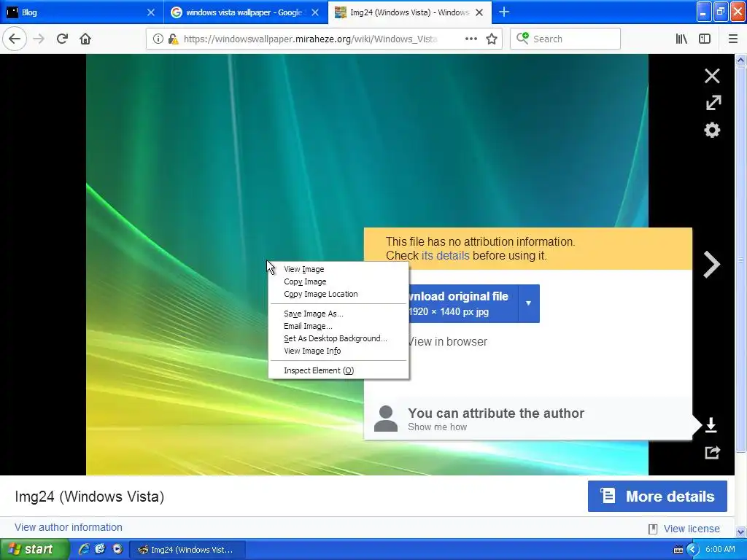The height and width of the screenshot is (560, 747).
Task: Choose Email Image... from context menu
Action: (338, 326)
